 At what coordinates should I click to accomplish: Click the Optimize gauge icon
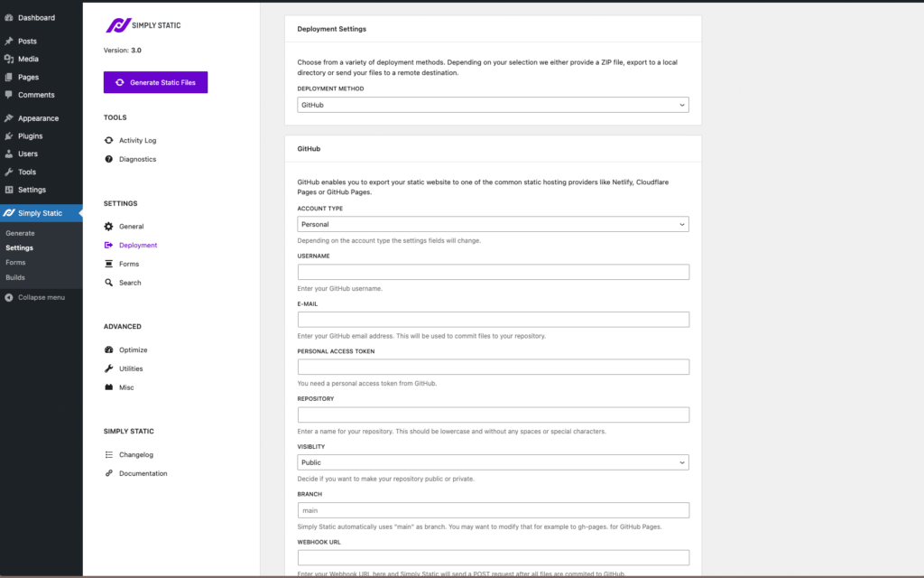pos(108,350)
